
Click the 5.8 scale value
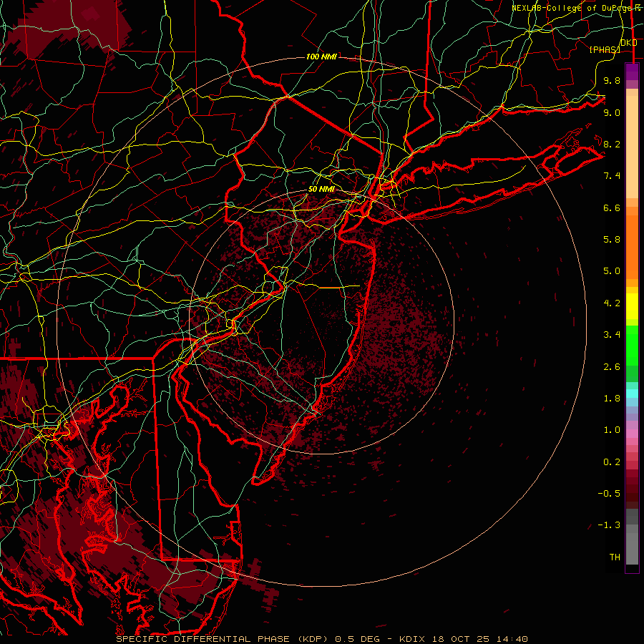point(612,239)
